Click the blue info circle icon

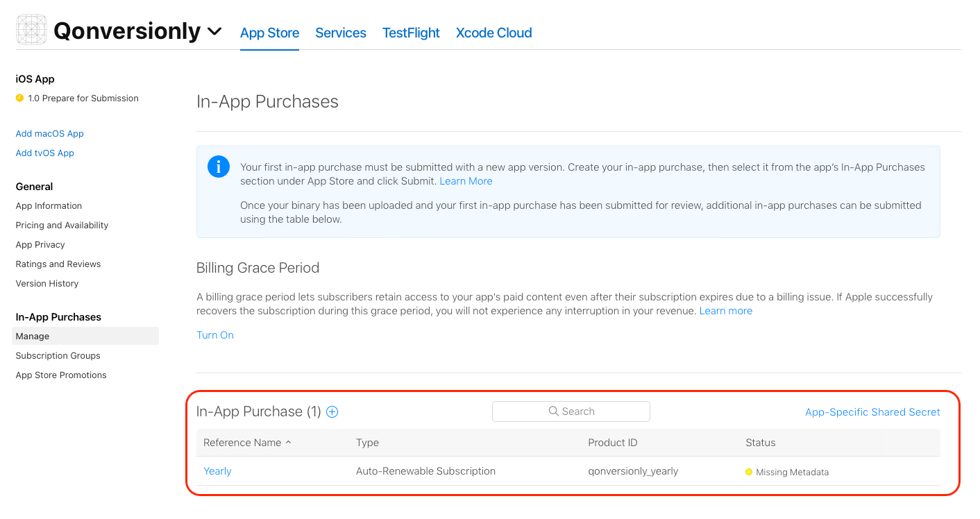click(219, 167)
